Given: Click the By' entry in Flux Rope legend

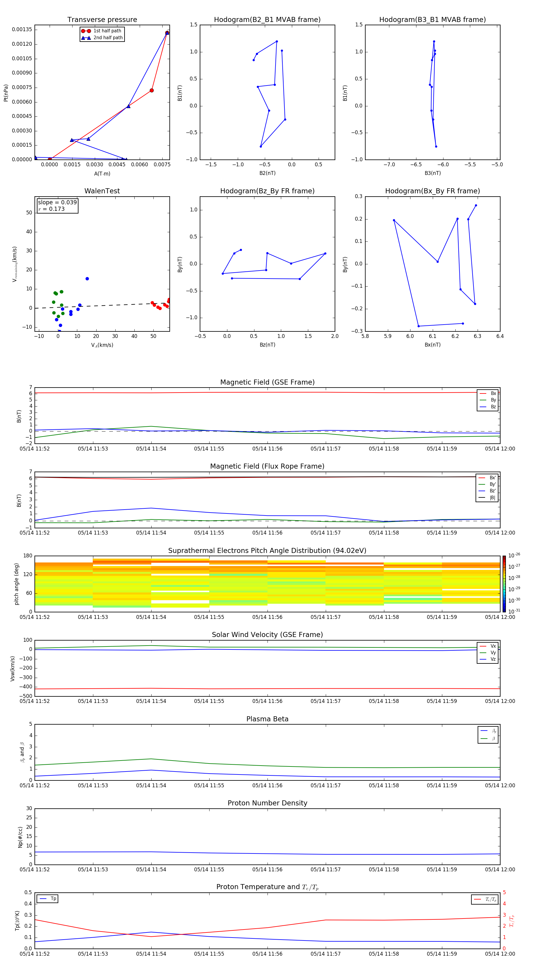Looking at the screenshot, I should point(487,484).
